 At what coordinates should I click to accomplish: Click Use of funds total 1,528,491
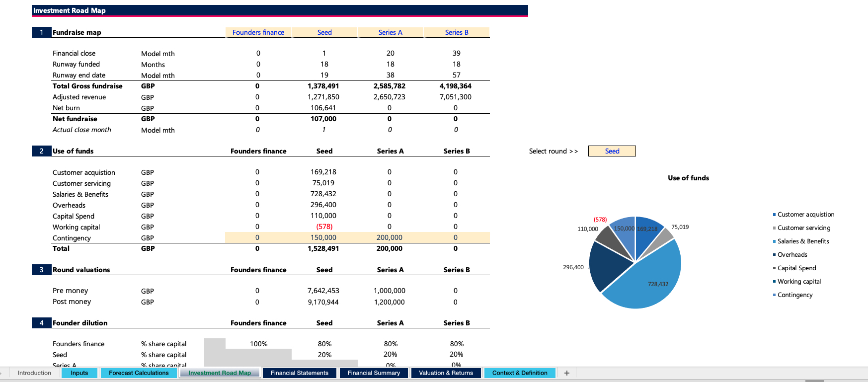coord(323,248)
